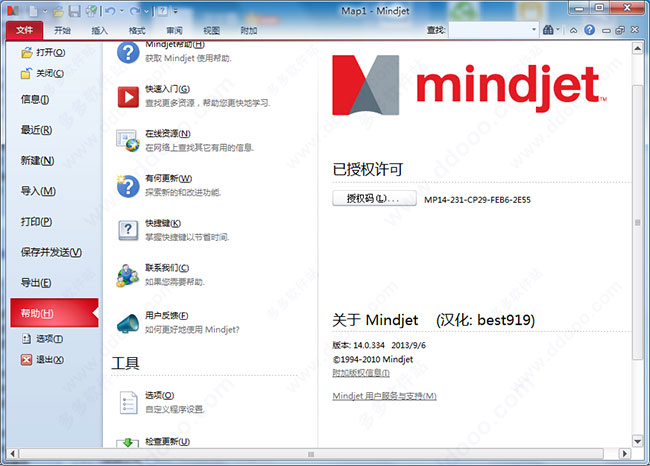Open the dropdown next to binoculars icon
650x466 pixels.
558,30
